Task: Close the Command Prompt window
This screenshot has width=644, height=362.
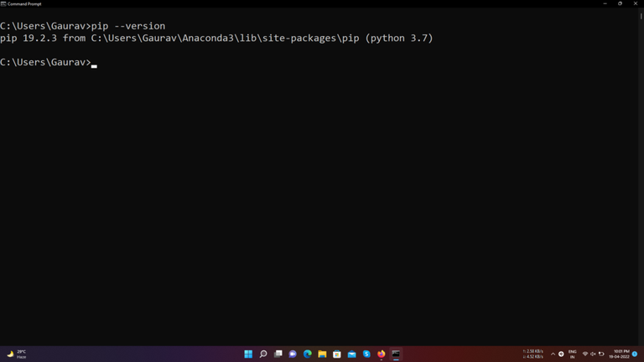Action: 636,3
